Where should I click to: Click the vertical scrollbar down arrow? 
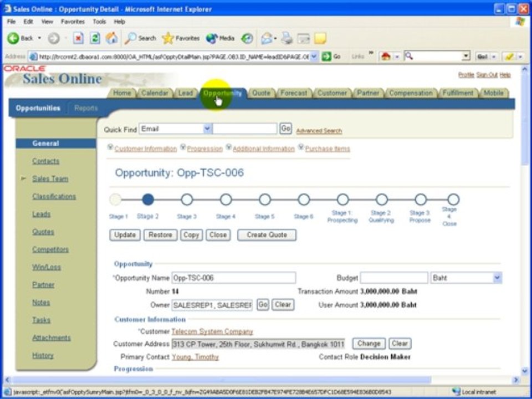pyautogui.click(x=525, y=371)
